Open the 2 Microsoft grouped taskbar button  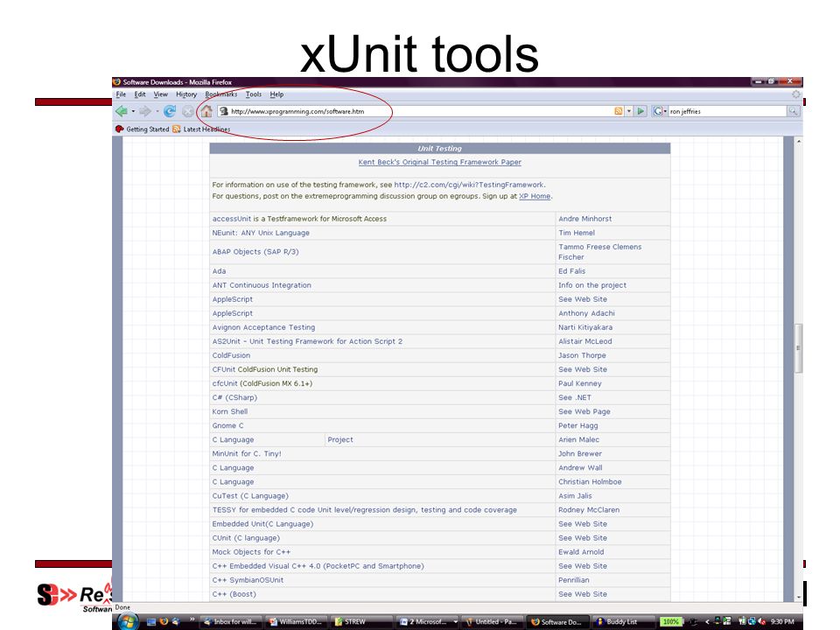pos(428,622)
